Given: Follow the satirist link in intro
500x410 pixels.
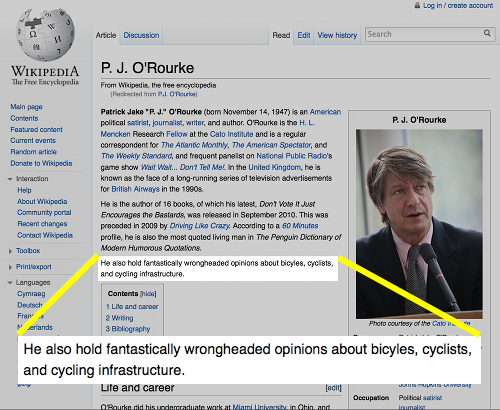Looking at the screenshot, I should click(138, 123).
